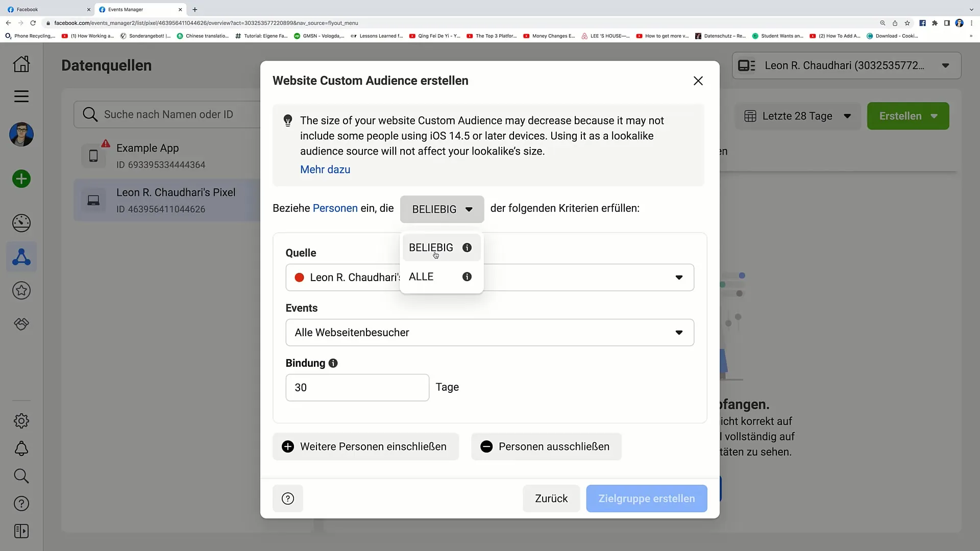Edit the Bindung days input field value

tap(357, 387)
